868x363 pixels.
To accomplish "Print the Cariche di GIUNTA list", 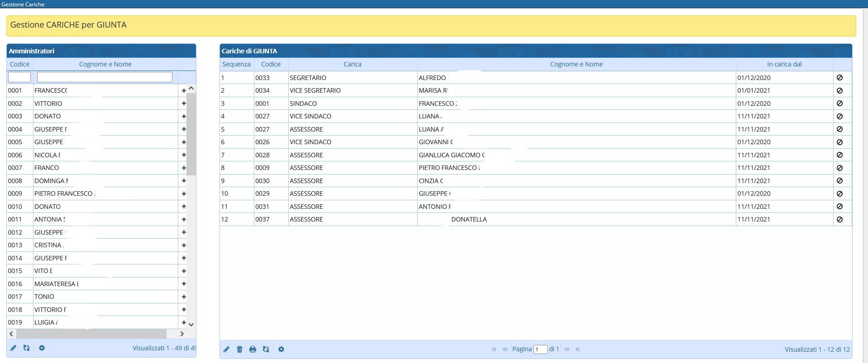I will coord(253,349).
